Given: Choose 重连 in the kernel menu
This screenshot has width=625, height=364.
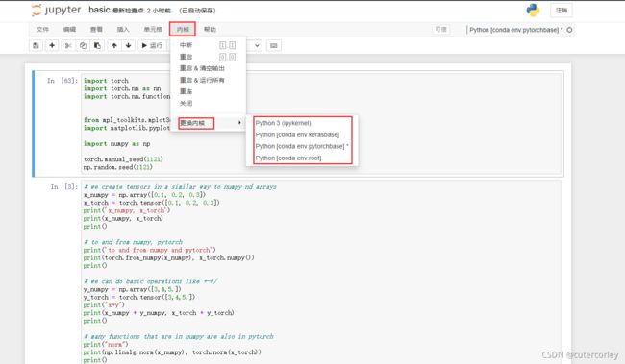Looking at the screenshot, I should click(x=208, y=91).
